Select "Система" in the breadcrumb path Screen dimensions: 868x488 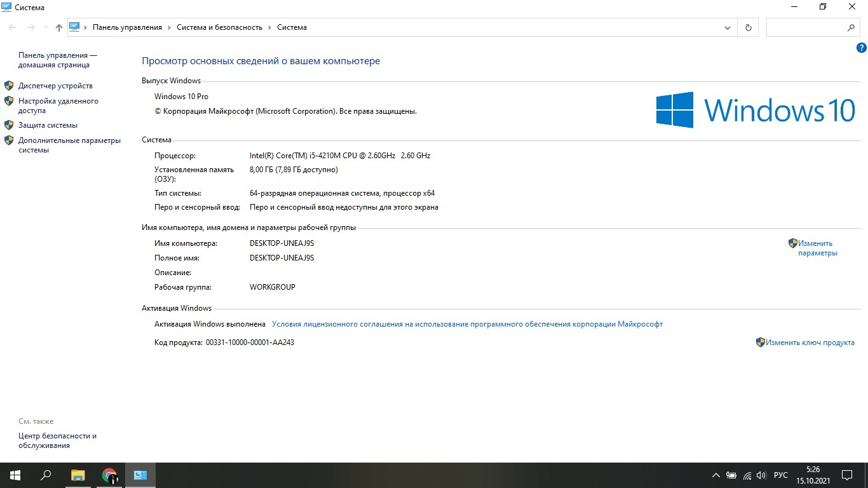tap(292, 27)
